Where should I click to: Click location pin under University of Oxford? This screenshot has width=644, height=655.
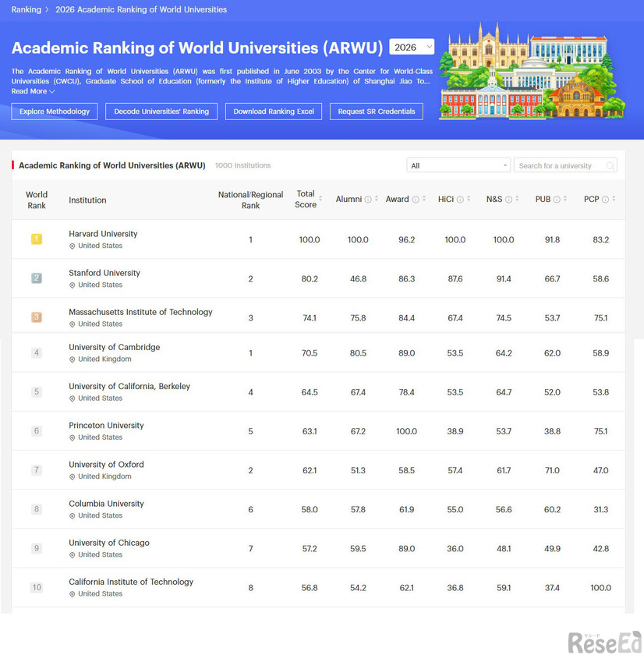[73, 476]
